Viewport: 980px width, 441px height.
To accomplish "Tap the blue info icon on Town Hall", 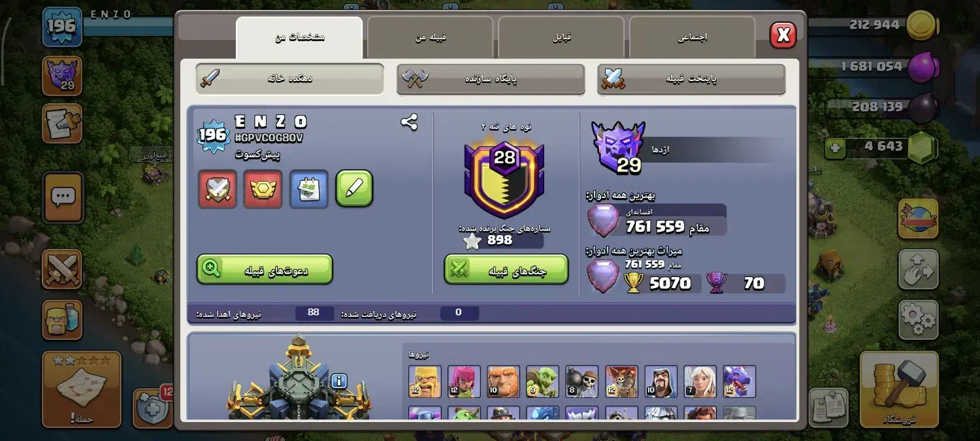I will (338, 381).
